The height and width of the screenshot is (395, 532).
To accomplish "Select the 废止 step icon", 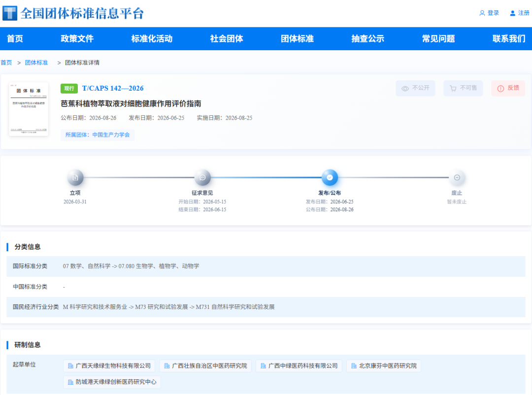I will pyautogui.click(x=457, y=177).
